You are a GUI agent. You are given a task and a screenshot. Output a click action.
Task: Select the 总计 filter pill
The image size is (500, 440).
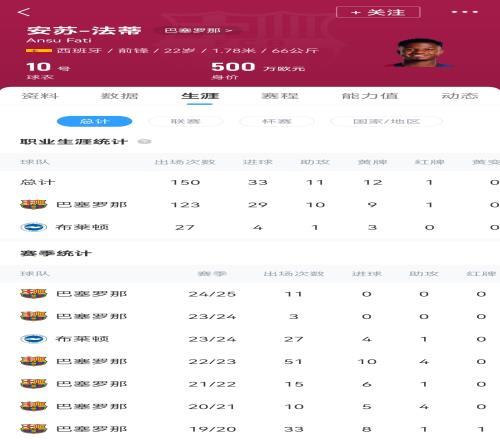tap(95, 121)
